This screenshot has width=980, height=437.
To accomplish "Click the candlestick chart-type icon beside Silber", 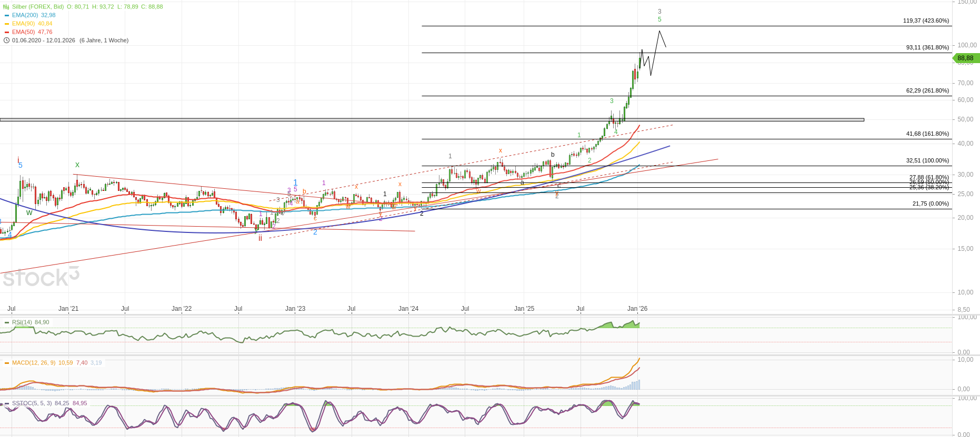I will pos(6,7).
